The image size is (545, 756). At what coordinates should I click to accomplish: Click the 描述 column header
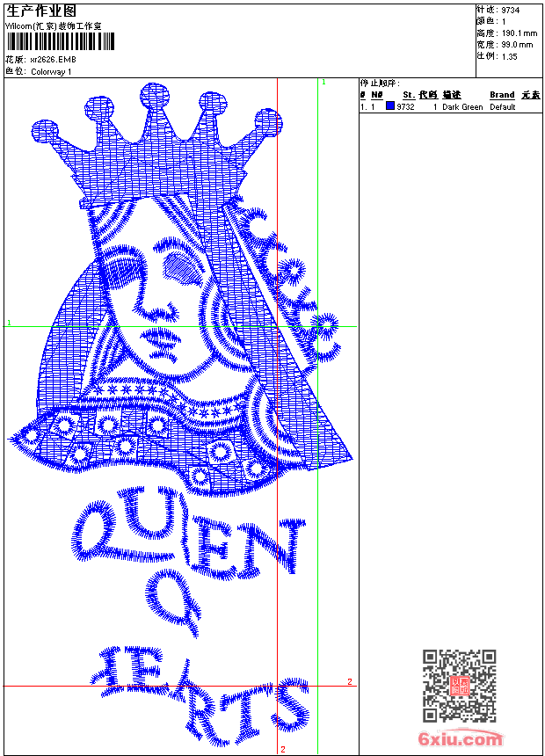point(452,95)
